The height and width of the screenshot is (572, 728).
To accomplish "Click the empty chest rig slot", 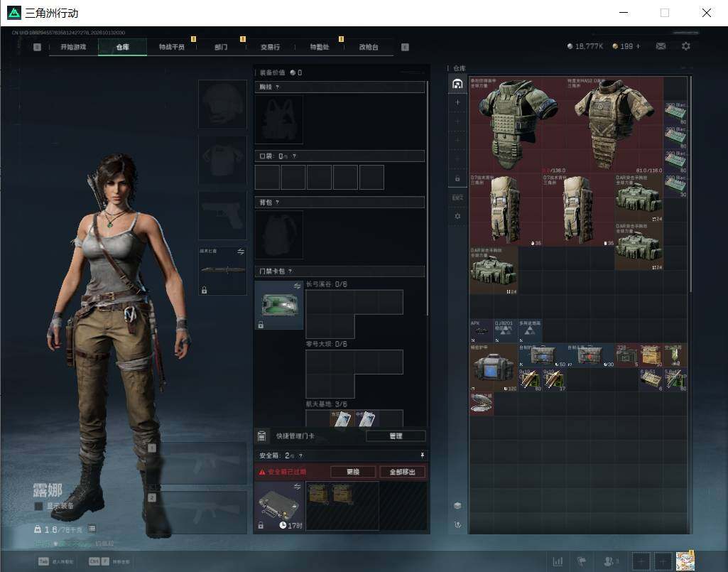I will click(x=278, y=119).
